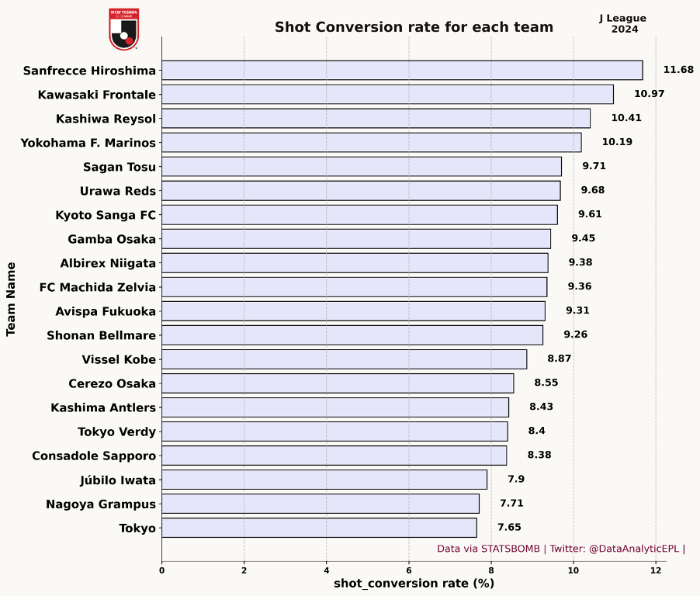Screen dimensions: 700x596
Task: Click the FC Machida Zelvia bar
Action: tap(354, 287)
